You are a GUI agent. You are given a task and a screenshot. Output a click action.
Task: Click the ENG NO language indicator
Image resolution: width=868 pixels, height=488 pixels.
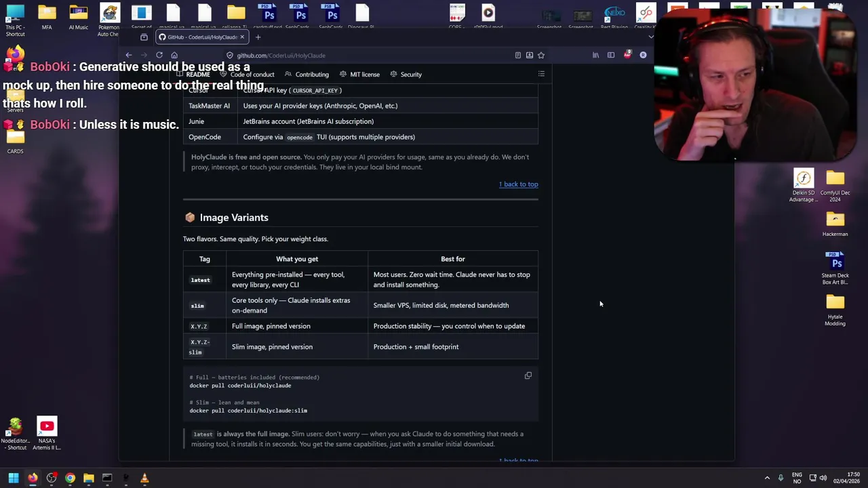[797, 479]
